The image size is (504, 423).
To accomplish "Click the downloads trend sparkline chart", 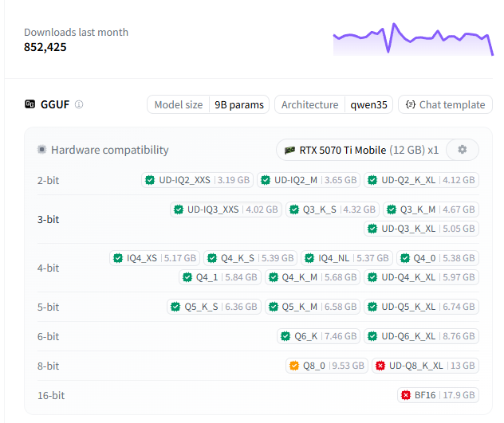I will click(x=413, y=39).
